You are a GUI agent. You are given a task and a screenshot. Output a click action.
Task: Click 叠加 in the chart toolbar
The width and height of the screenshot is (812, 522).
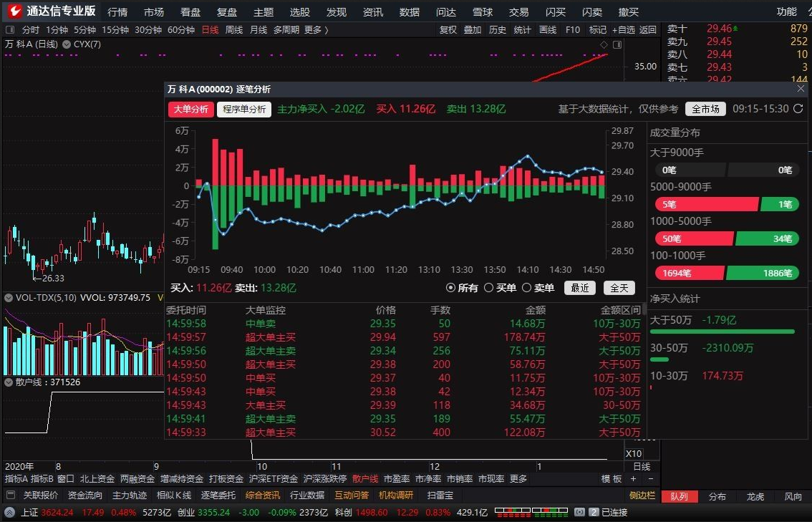tap(473, 30)
